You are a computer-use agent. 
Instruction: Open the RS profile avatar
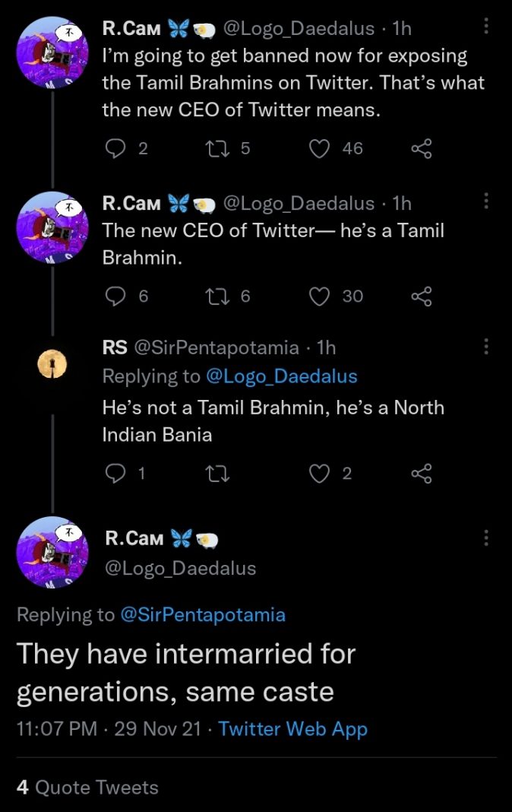tap(52, 366)
